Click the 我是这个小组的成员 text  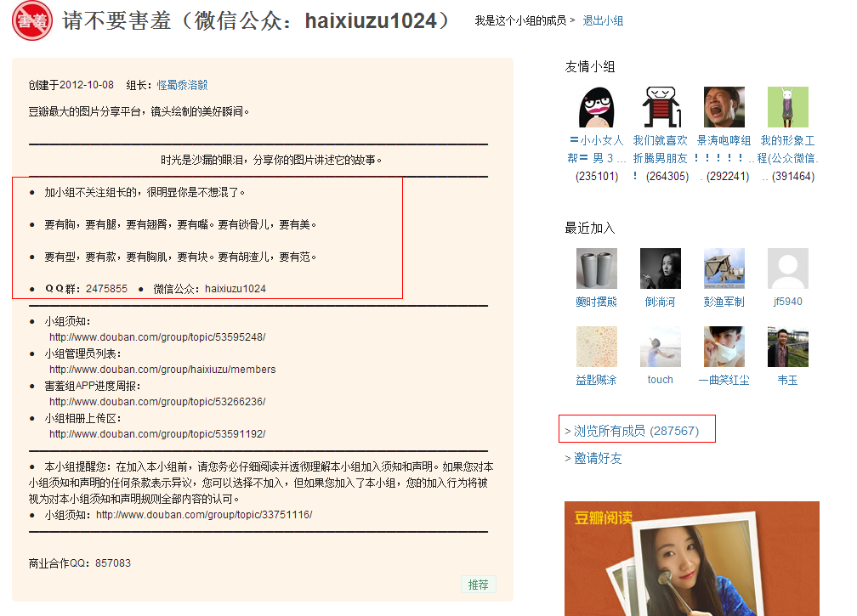520,20
